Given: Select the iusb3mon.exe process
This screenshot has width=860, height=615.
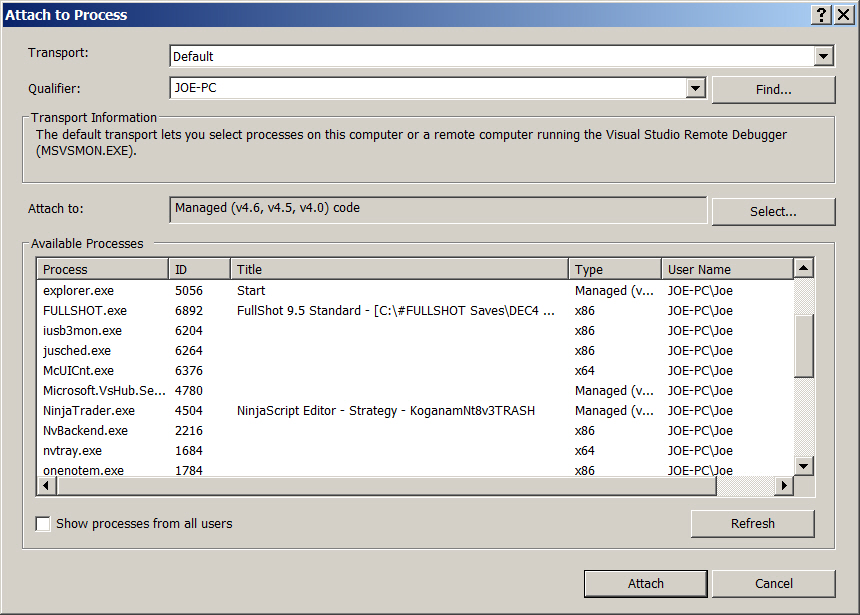Looking at the screenshot, I should point(415,330).
